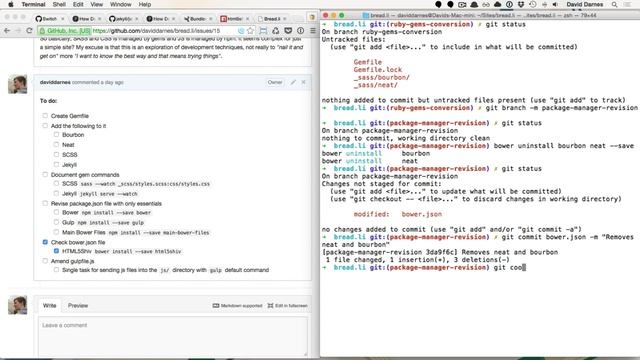Image resolution: width=640 pixels, height=360 pixels.
Task: Open Spotlight search in the menu bar
Action: click(614, 4)
